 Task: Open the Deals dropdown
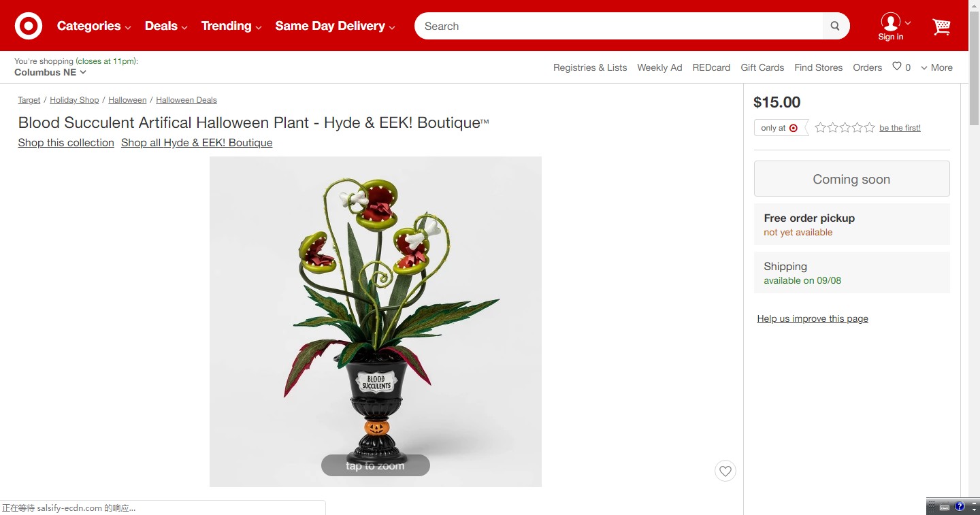coord(166,26)
